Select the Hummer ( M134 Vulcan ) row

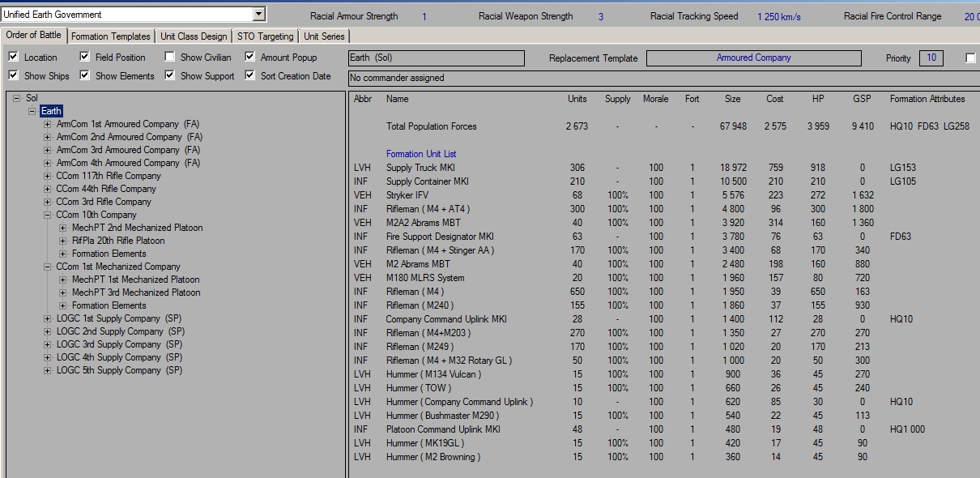point(664,374)
